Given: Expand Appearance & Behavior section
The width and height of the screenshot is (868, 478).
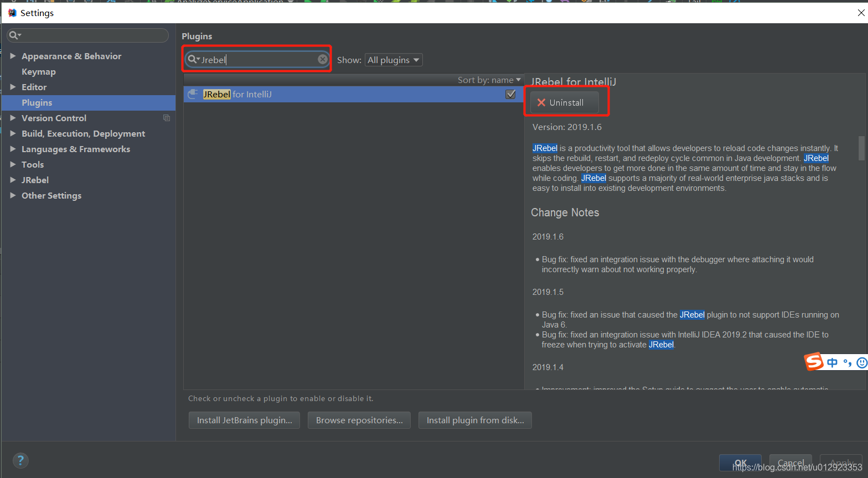Looking at the screenshot, I should point(13,56).
